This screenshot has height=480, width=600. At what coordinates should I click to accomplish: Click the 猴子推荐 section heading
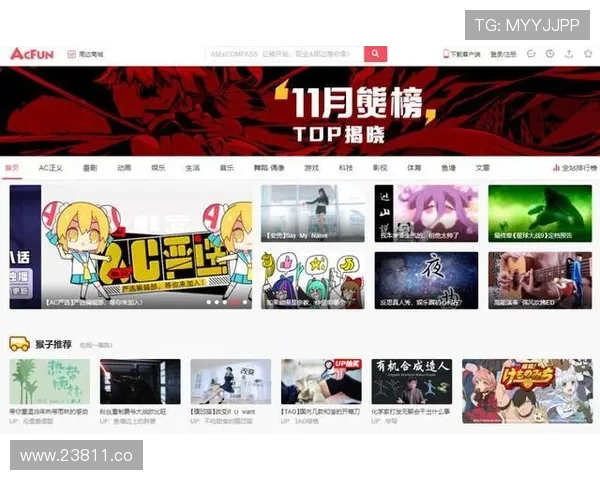54,344
